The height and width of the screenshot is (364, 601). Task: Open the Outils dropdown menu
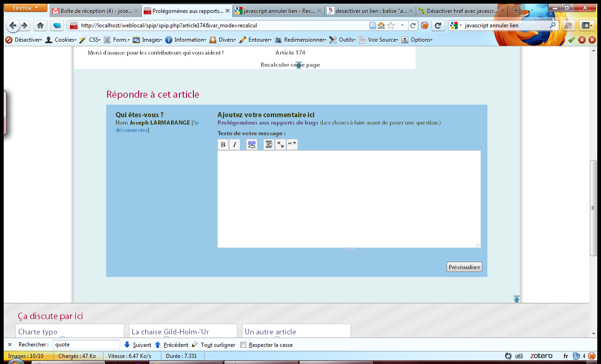click(x=343, y=40)
